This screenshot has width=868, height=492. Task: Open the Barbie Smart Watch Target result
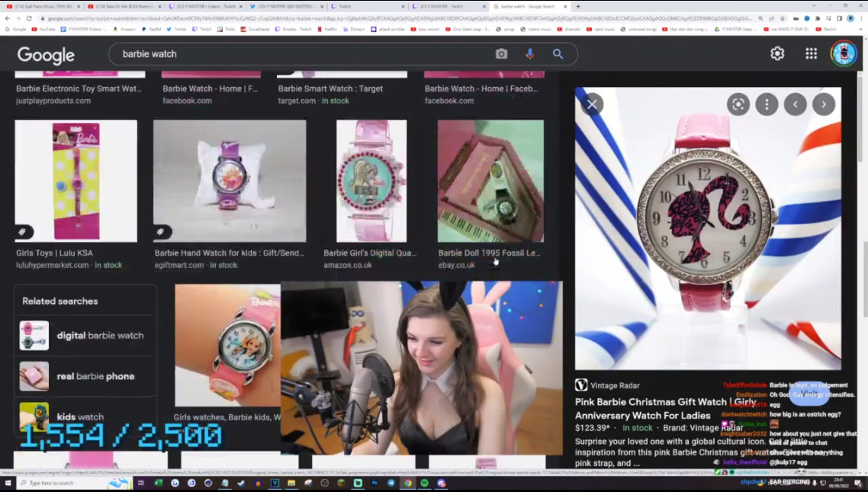pos(330,88)
